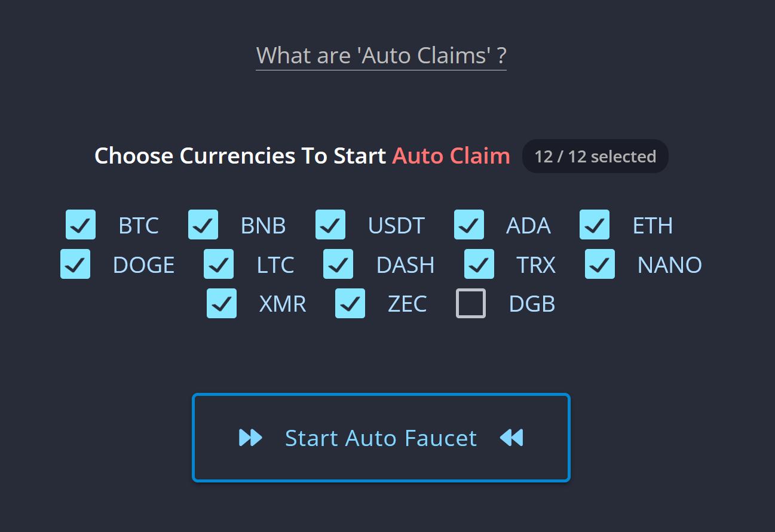Toggle the ETH checkbox off
775x532 pixels.
pyautogui.click(x=594, y=225)
